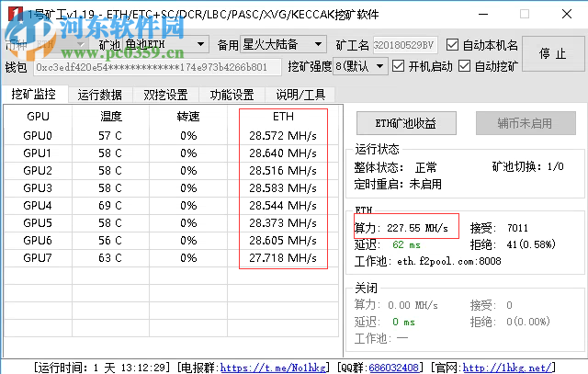This screenshot has width=588, height=374.
Task: Click hashrate 28.605 MH/s for GPU6
Action: 283,241
